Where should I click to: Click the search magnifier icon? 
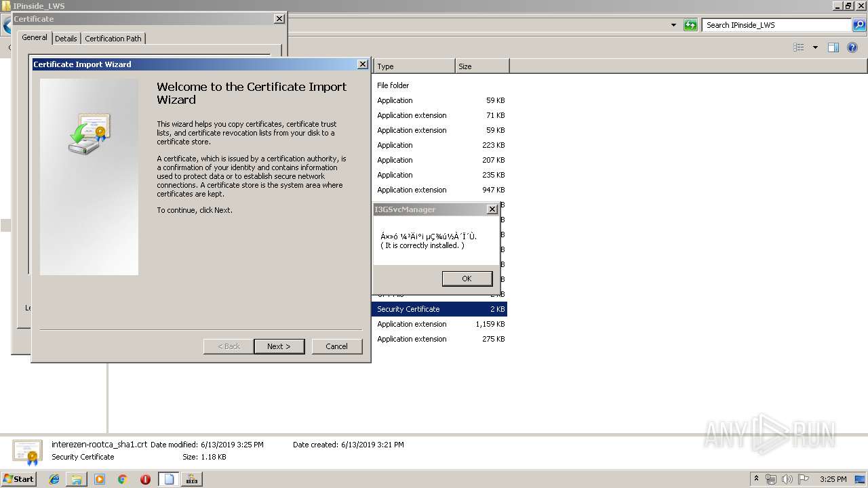[859, 25]
